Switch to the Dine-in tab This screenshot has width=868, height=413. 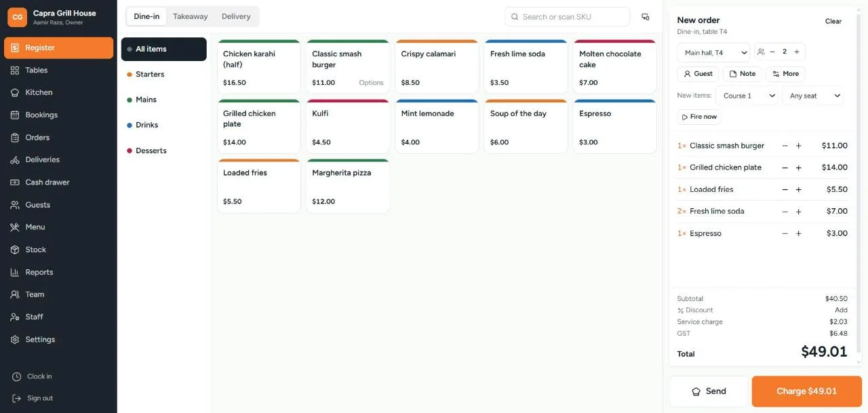146,16
